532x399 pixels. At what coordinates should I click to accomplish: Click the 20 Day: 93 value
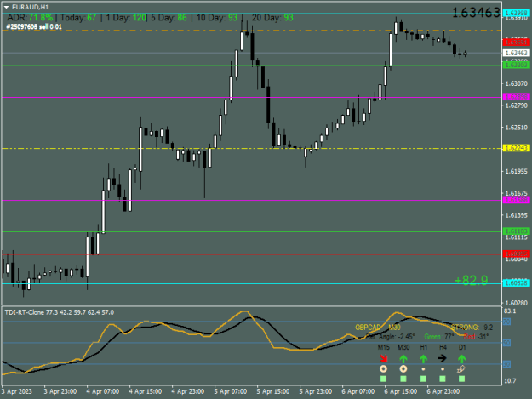(x=272, y=18)
